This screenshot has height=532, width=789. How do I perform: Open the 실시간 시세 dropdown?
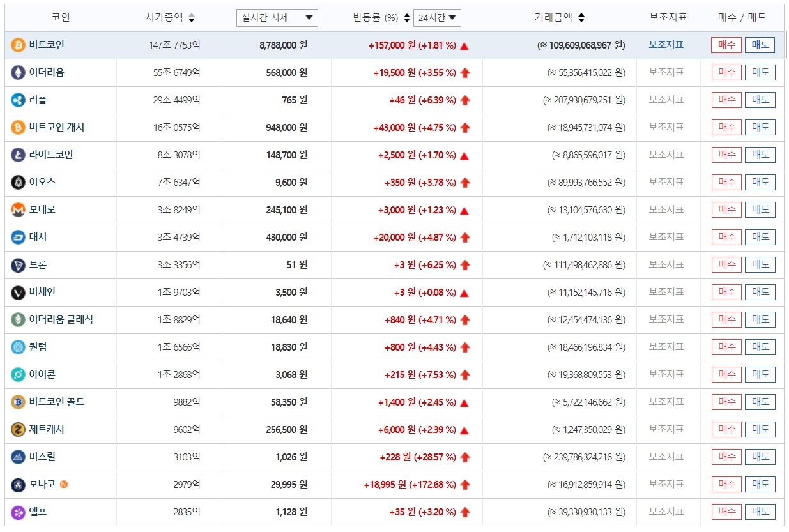(x=277, y=18)
